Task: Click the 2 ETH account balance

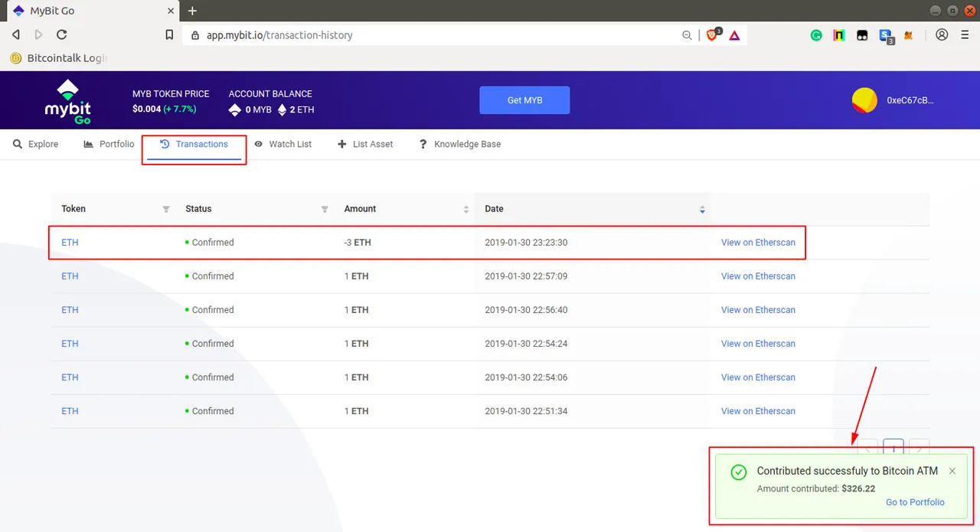Action: [296, 109]
